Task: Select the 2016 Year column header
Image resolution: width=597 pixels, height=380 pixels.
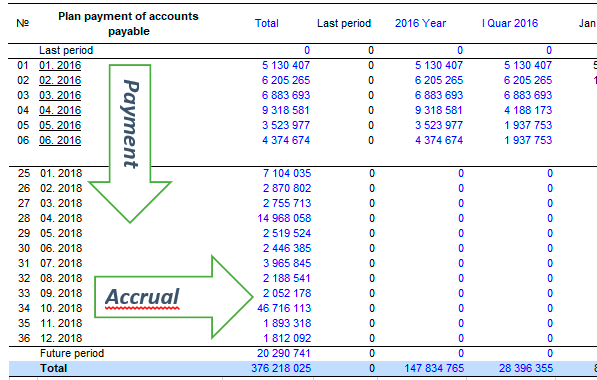Action: point(420,23)
